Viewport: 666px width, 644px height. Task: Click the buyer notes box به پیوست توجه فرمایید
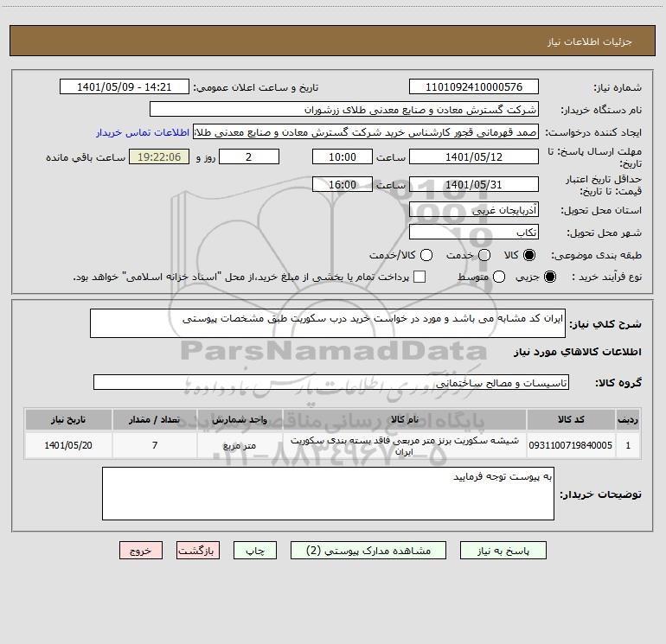[x=328, y=494]
